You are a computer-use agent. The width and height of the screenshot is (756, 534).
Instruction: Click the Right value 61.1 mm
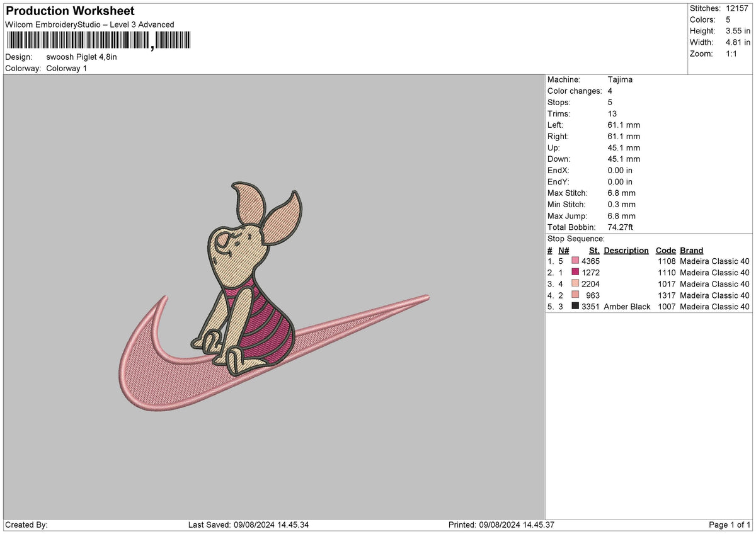(x=624, y=136)
